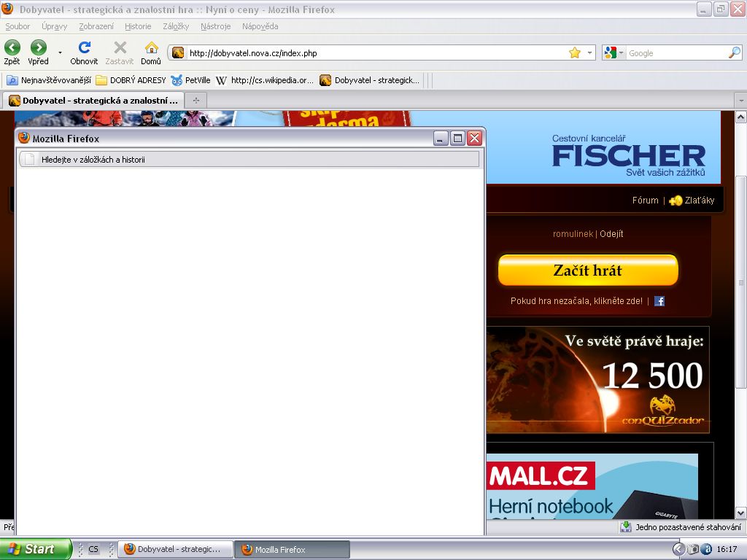747x560 pixels.
Task: Open the Záložky menu
Action: [x=176, y=27]
